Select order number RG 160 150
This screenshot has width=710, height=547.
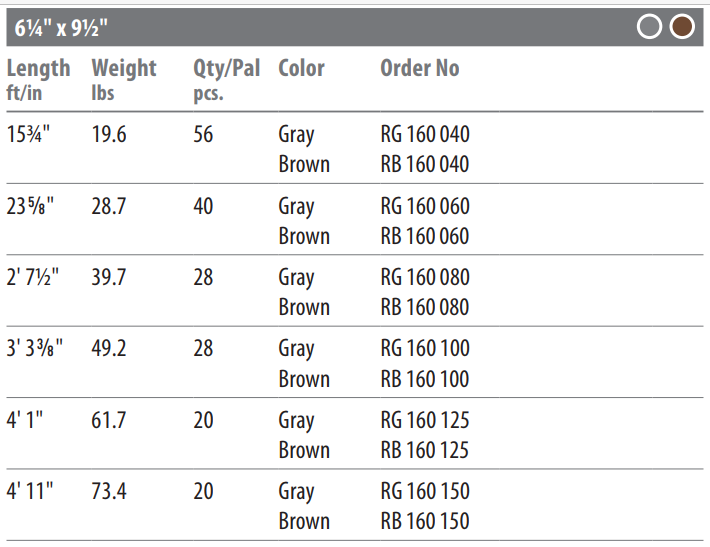pyautogui.click(x=425, y=491)
